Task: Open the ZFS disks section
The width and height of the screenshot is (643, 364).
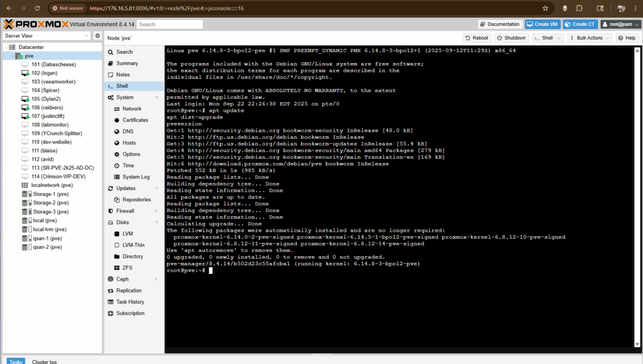Action: [127, 268]
